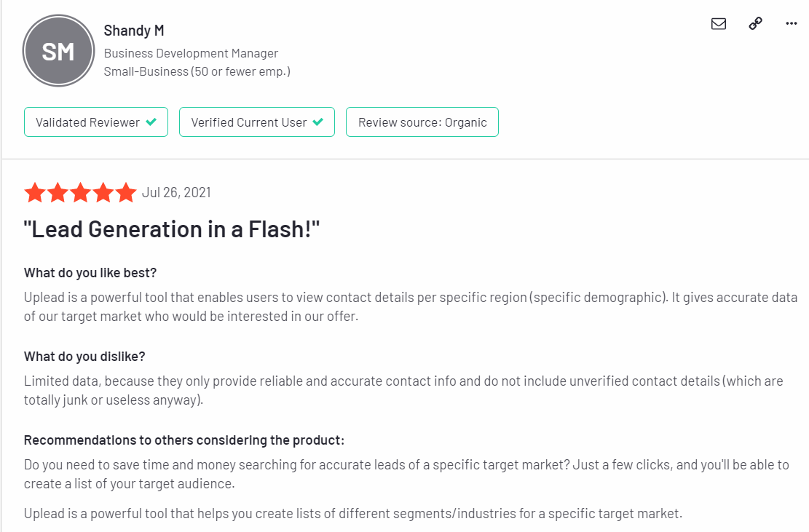The image size is (809, 532).
Task: Click the Verified Current User badge
Action: [x=257, y=122]
